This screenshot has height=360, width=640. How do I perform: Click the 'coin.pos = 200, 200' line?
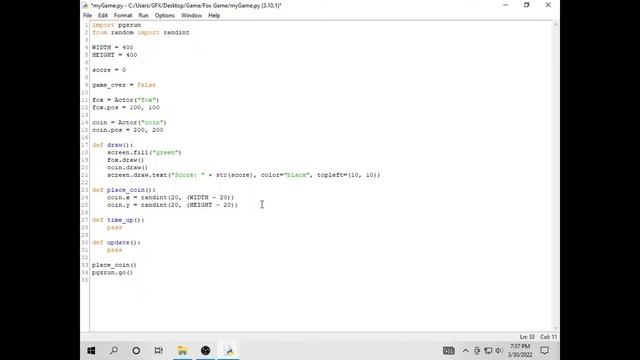[127, 130]
